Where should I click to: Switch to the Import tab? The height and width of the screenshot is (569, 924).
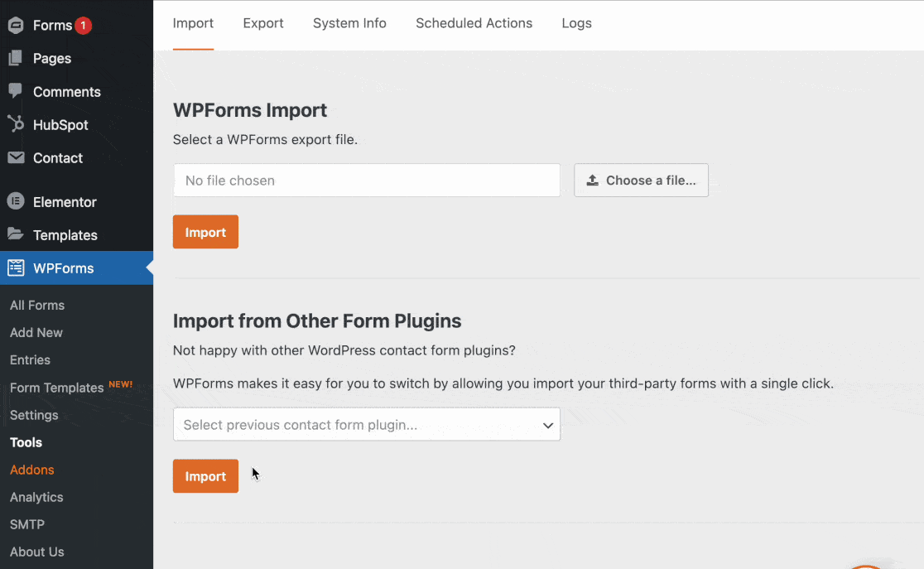coord(193,23)
